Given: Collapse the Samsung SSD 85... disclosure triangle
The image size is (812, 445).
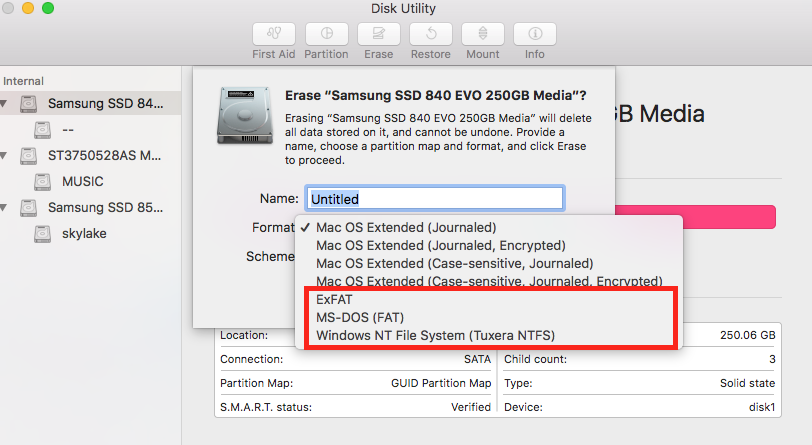Looking at the screenshot, I should click(x=4, y=207).
